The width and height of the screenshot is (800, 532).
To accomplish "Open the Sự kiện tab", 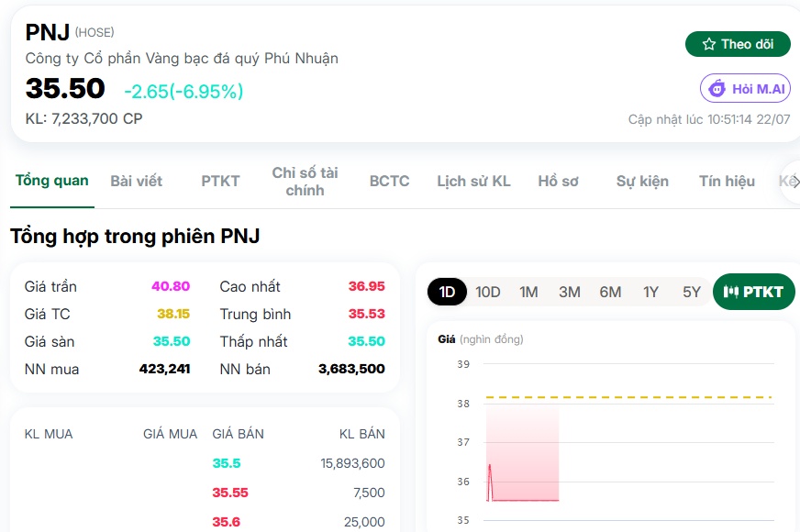I will (642, 181).
